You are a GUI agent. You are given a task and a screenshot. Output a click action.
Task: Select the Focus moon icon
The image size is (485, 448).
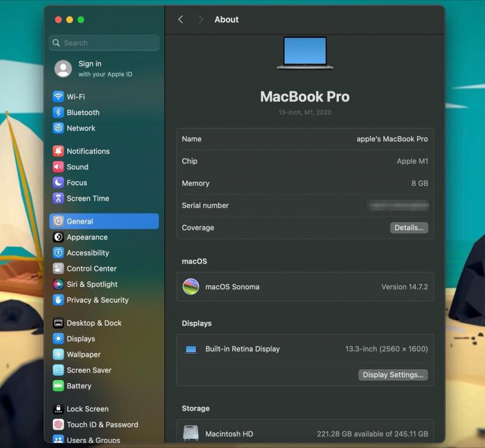point(58,182)
